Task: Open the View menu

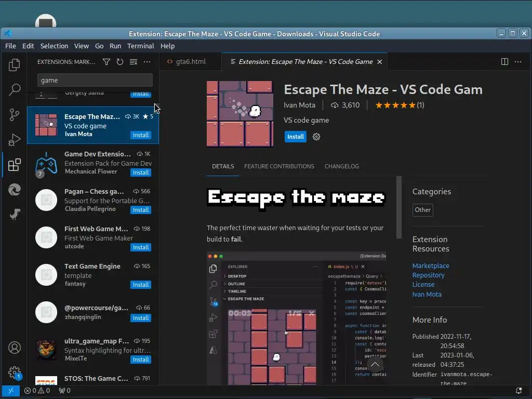Action: (x=82, y=46)
